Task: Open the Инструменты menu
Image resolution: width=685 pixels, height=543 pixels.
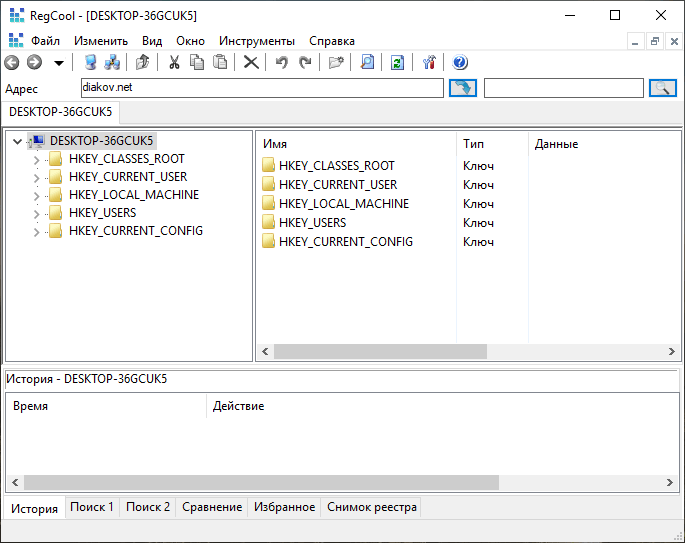Action: point(257,41)
